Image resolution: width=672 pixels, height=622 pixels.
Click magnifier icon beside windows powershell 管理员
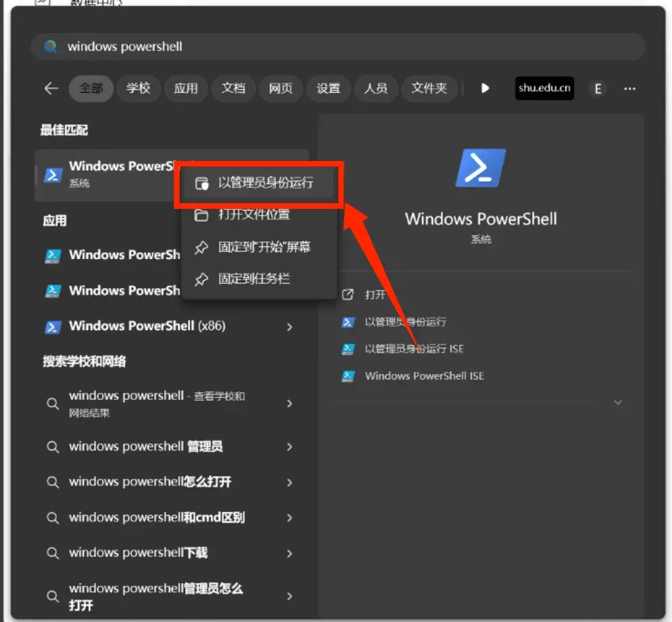click(x=53, y=447)
